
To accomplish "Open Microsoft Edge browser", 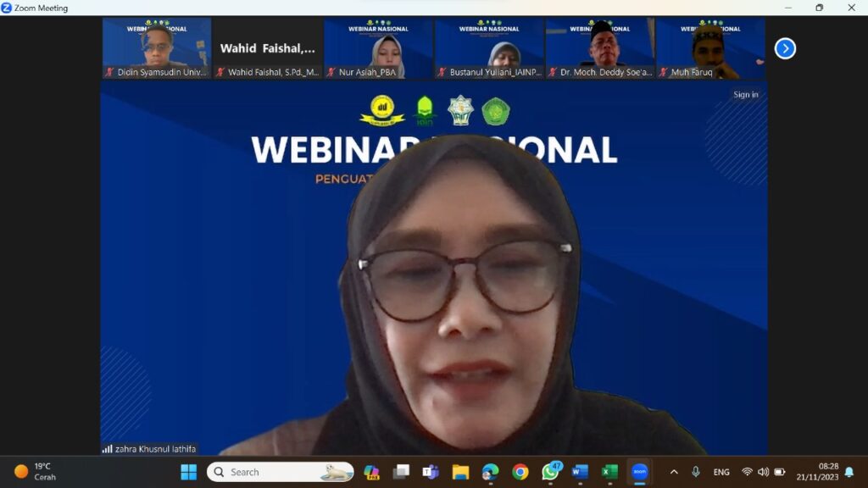I will click(x=491, y=472).
